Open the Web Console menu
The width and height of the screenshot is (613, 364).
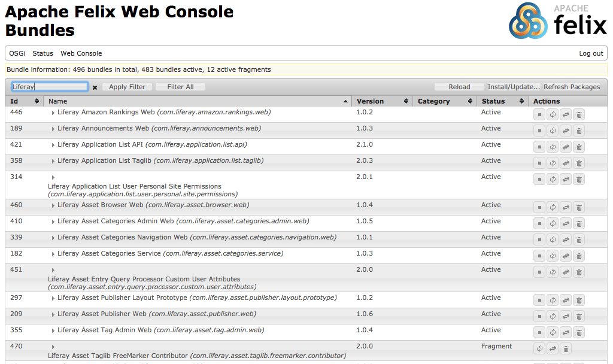[81, 53]
